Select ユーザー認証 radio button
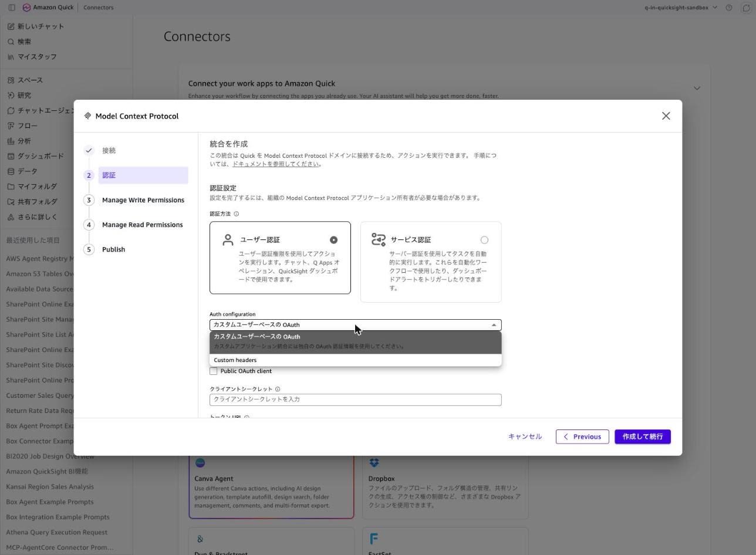 [x=333, y=240]
